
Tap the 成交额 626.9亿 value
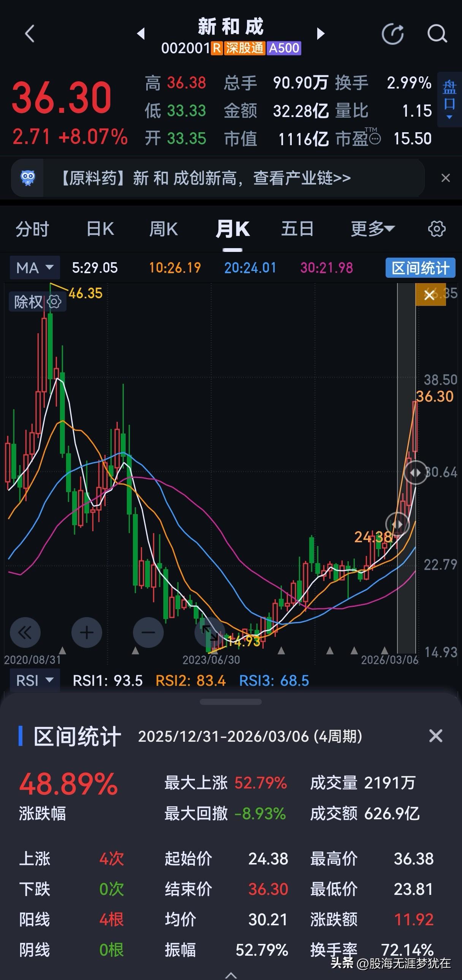(392, 814)
